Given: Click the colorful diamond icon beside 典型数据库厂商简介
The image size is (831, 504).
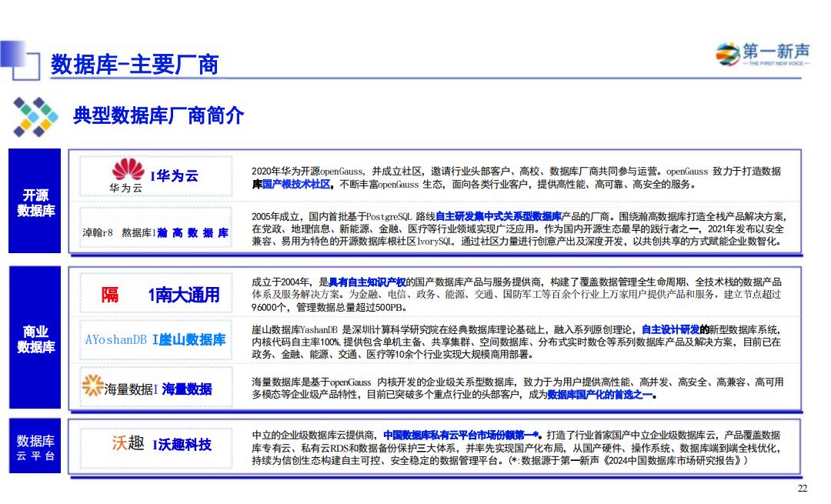Looking at the screenshot, I should pos(35,117).
